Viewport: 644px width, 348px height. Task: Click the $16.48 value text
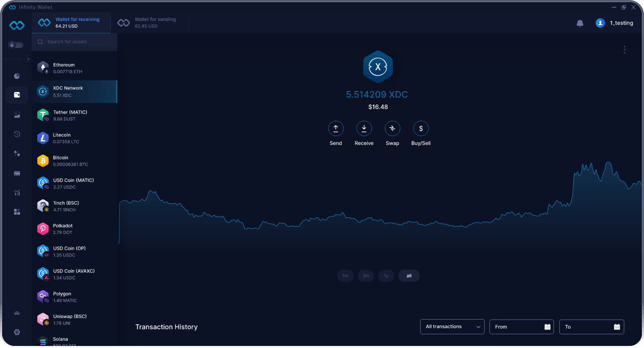(378, 107)
